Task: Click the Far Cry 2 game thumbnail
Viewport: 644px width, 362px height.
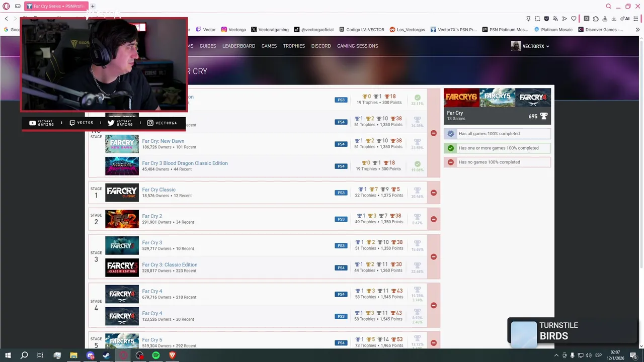Action: pyautogui.click(x=122, y=219)
